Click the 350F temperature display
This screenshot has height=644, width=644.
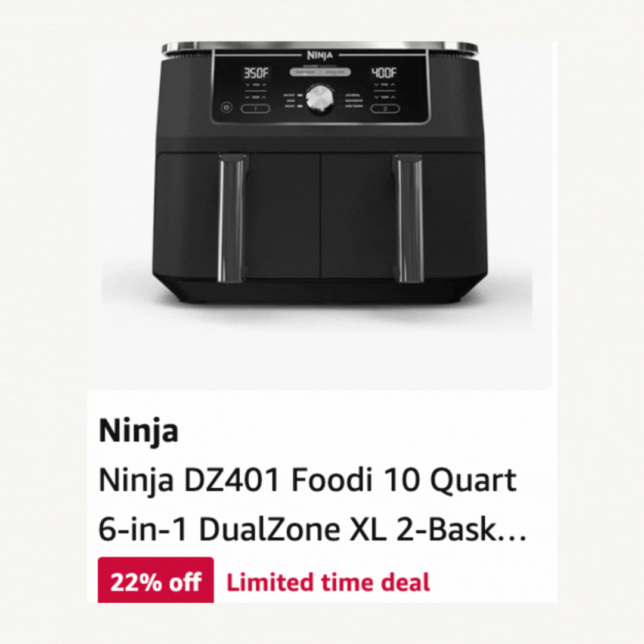pos(256,73)
